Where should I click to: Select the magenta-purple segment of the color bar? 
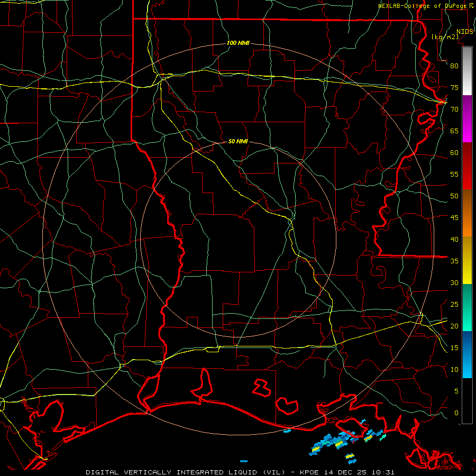click(467, 118)
